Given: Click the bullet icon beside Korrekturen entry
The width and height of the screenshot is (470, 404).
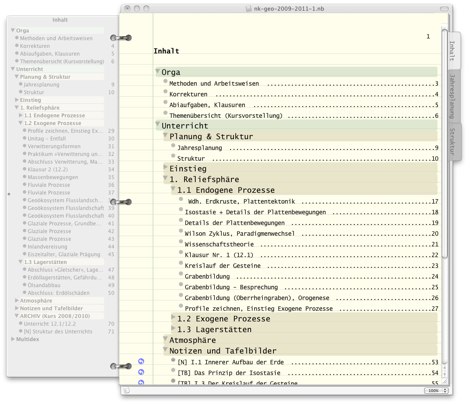Looking at the screenshot, I should 165,92.
